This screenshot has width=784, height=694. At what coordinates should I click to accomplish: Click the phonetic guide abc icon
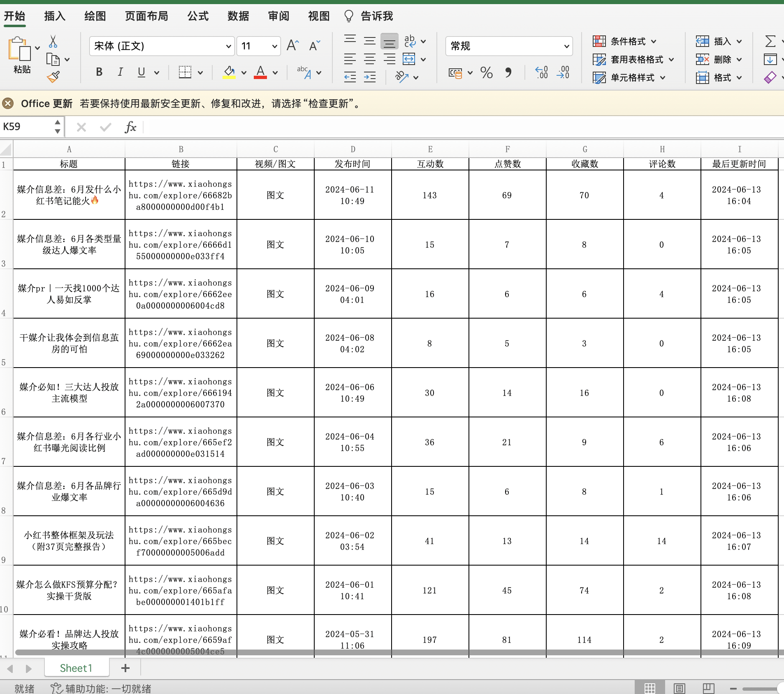[304, 72]
